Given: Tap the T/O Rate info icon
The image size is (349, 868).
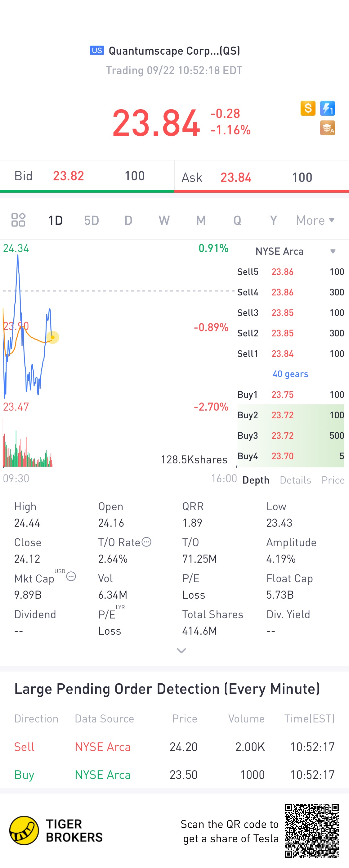Looking at the screenshot, I should point(146,542).
